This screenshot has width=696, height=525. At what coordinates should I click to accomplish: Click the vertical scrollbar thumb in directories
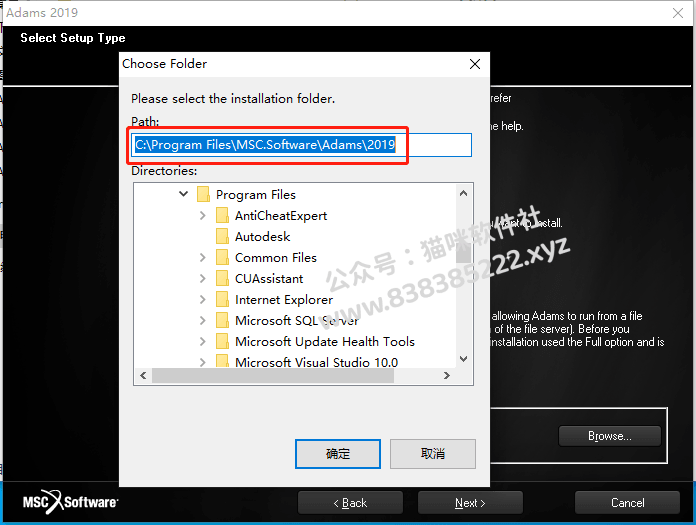tap(463, 254)
